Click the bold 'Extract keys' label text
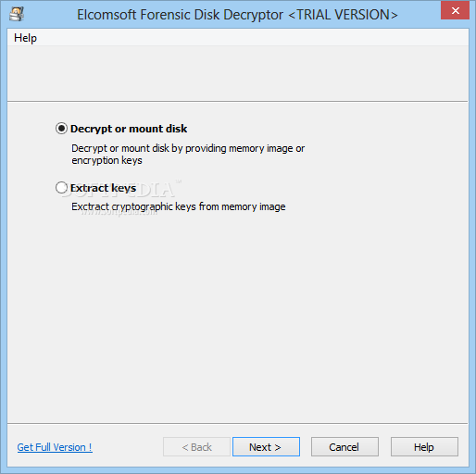476x474 pixels. coord(103,188)
